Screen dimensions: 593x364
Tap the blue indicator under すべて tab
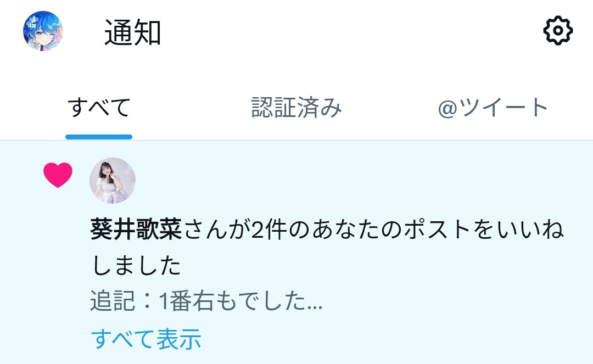point(99,137)
